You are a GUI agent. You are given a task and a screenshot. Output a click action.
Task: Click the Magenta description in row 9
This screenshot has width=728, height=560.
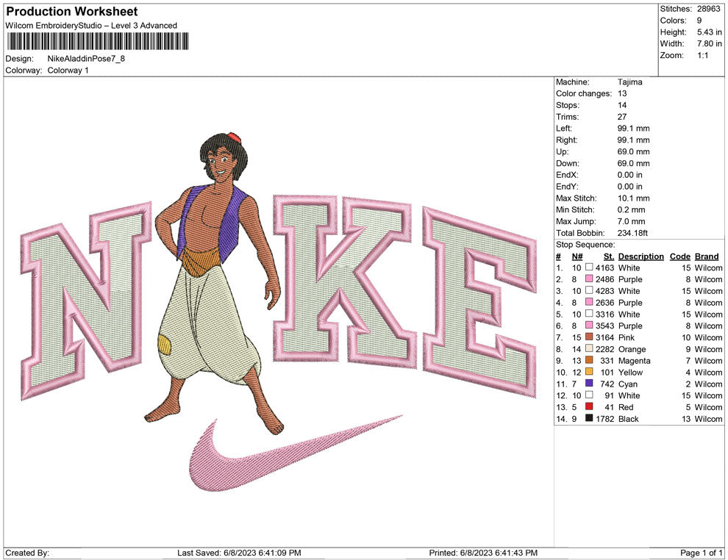point(634,361)
